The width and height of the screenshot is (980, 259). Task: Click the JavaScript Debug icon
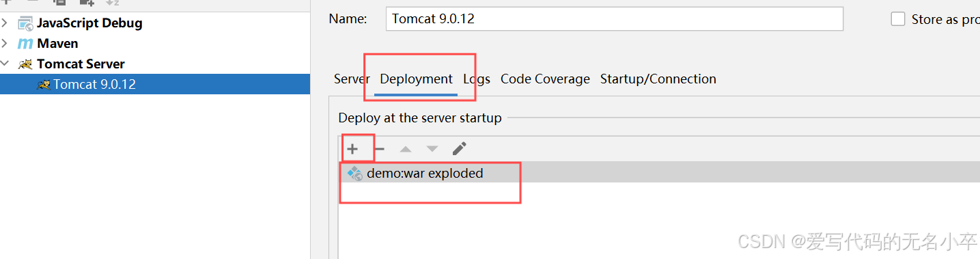coord(25,23)
